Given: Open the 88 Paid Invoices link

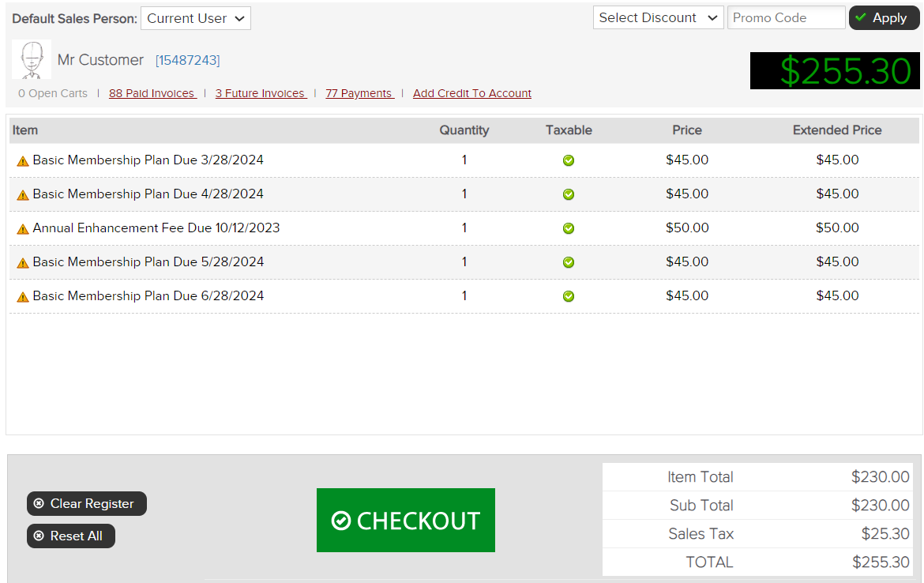Looking at the screenshot, I should click(x=152, y=93).
